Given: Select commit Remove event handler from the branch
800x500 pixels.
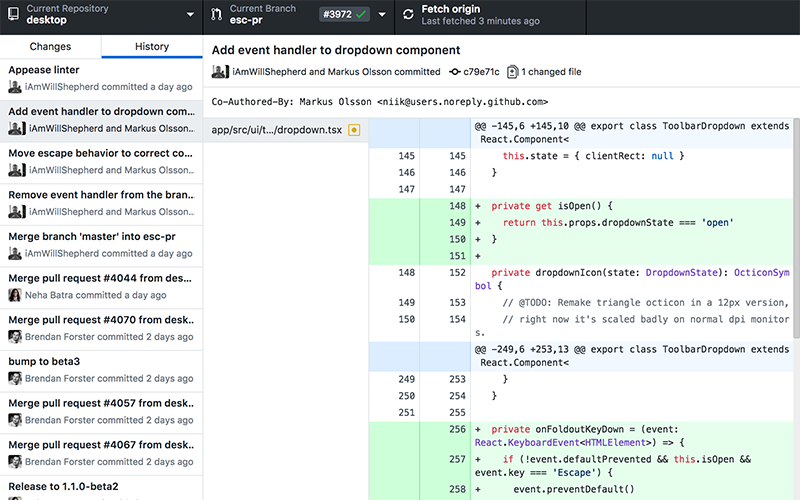Looking at the screenshot, I should [101, 204].
